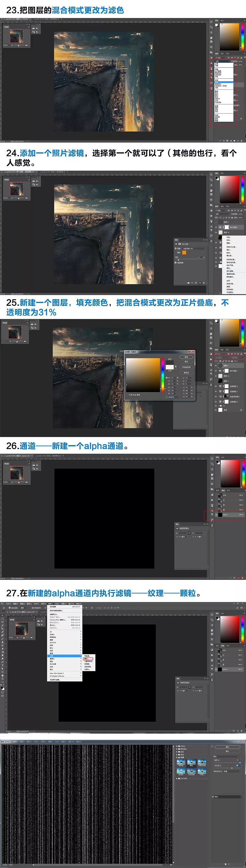Select the Type tool in the left toolbar
Screen dimensions: 246x868
pos(2,666)
